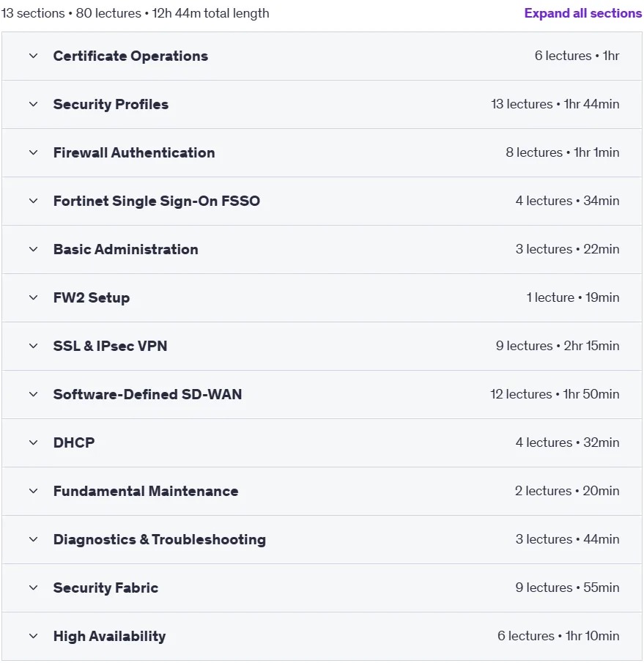Open Diagnostics & Troubleshooting via its chevron
The height and width of the screenshot is (663, 644).
point(34,539)
